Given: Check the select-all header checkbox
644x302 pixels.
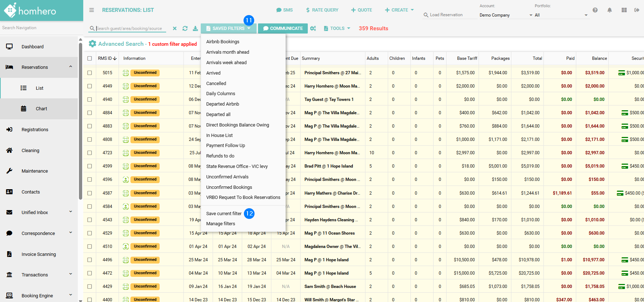Looking at the screenshot, I should pos(90,58).
